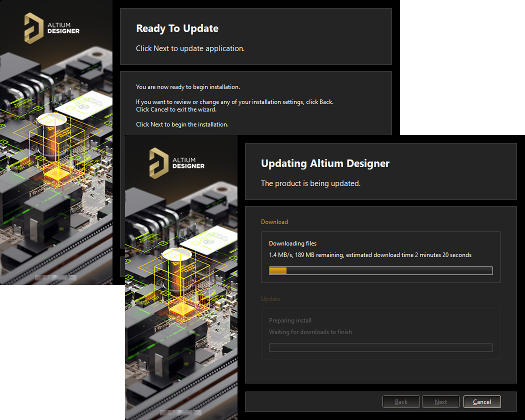Click 'You are now ready to begin installation.' text
Image resolution: width=525 pixels, height=420 pixels.
(x=188, y=87)
